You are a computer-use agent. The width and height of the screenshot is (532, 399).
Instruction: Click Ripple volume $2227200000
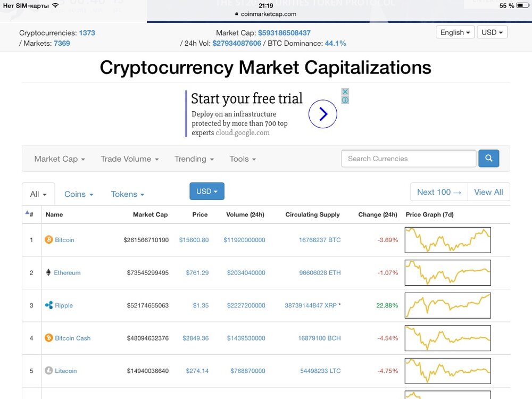point(246,305)
